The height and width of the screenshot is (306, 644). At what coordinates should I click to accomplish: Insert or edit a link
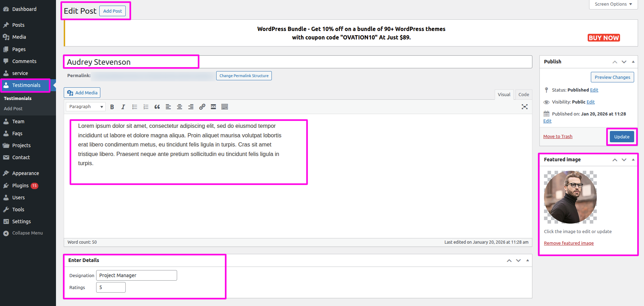tap(202, 107)
